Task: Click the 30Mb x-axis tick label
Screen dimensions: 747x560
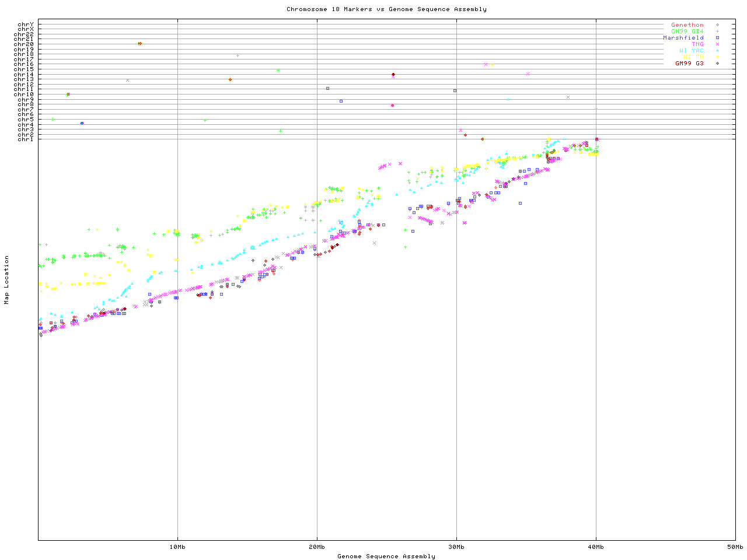Action: point(456,547)
